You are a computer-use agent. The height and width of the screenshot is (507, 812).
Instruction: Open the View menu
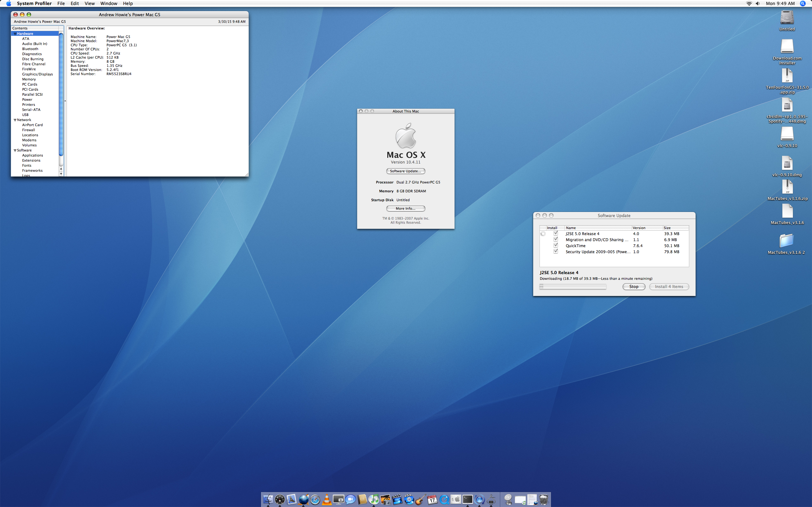tap(89, 3)
